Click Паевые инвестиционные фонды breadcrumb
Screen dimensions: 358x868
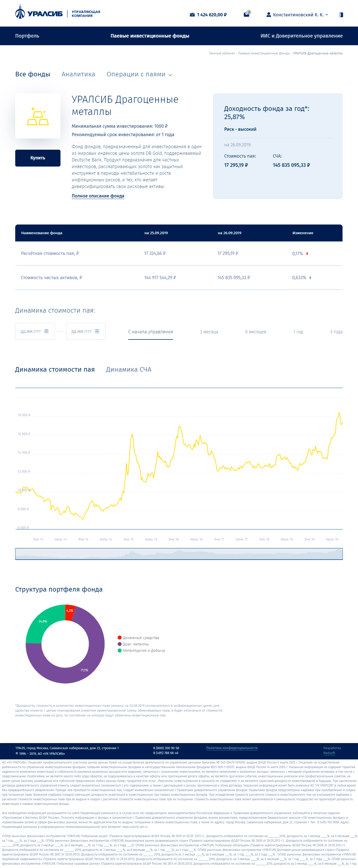click(x=264, y=53)
